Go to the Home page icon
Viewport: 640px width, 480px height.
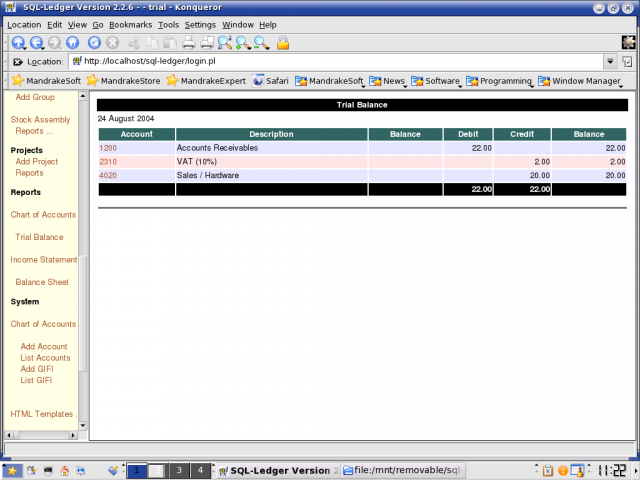pyautogui.click(x=72, y=43)
